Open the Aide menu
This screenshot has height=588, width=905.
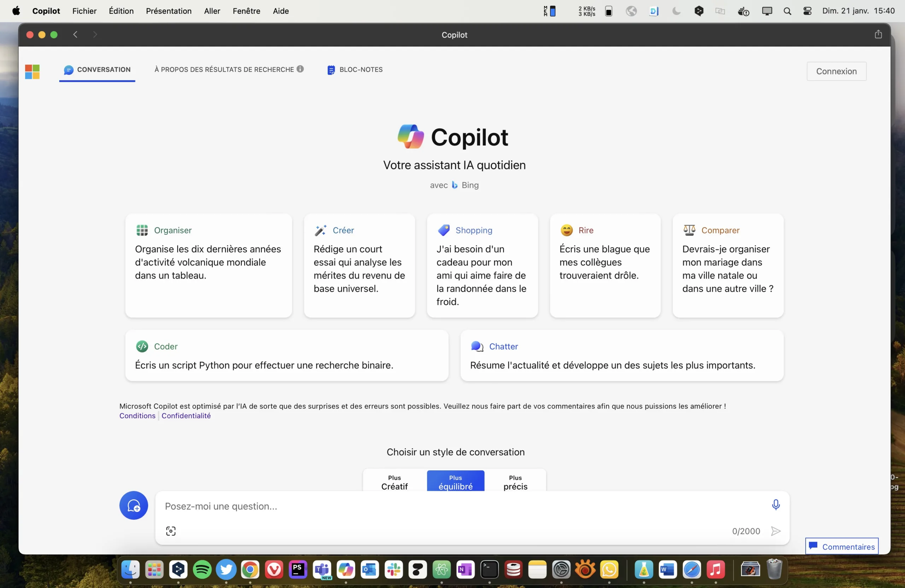[x=281, y=11]
